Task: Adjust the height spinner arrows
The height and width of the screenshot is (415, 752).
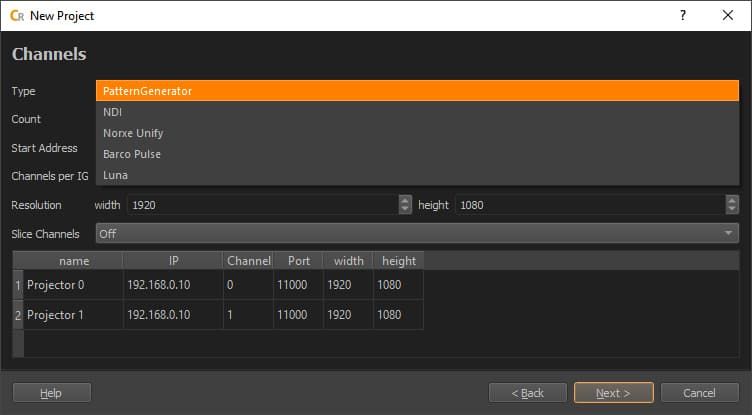Action: point(732,204)
